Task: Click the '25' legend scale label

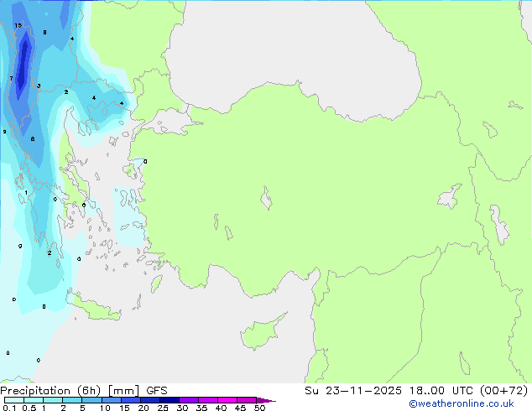Action: [163, 408]
